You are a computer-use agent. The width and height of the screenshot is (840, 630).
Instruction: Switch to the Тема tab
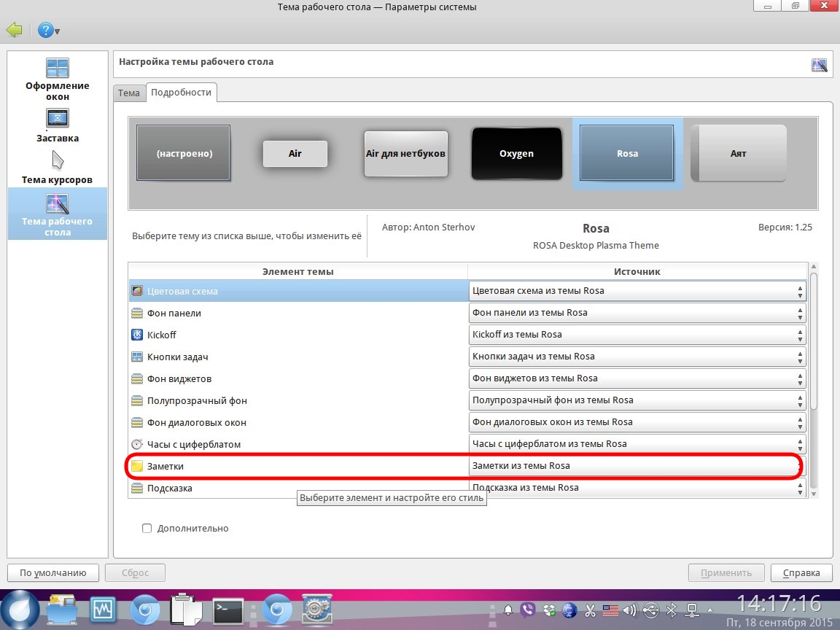[129, 93]
